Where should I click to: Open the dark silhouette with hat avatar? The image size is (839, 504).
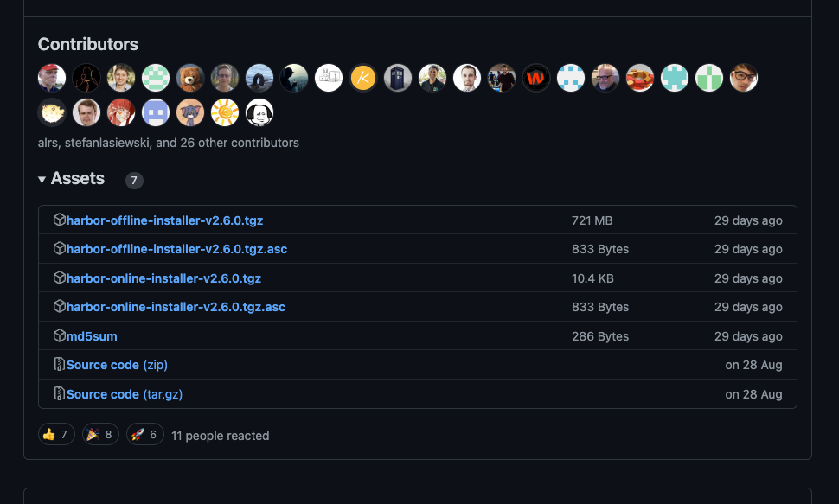(294, 78)
